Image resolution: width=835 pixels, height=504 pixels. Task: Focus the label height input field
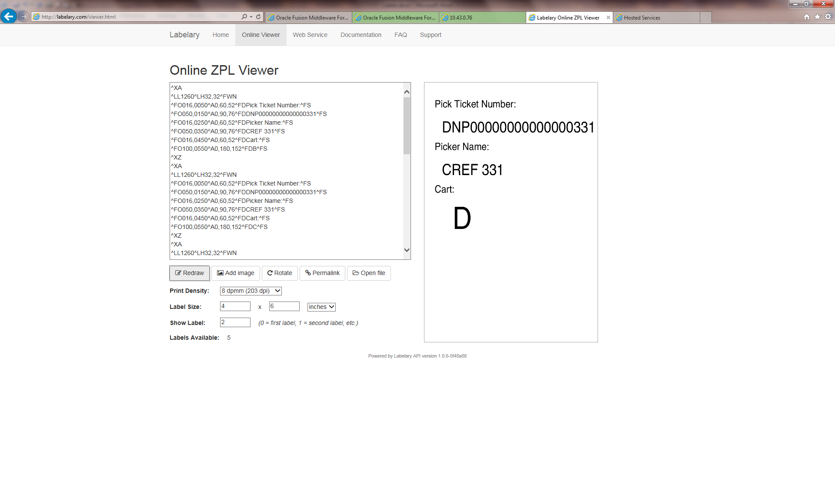click(284, 306)
